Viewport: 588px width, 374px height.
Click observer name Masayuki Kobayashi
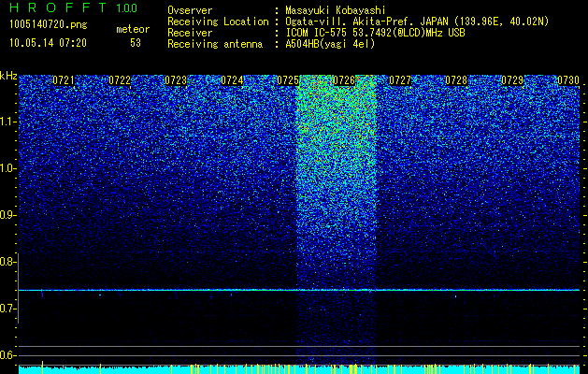point(336,10)
